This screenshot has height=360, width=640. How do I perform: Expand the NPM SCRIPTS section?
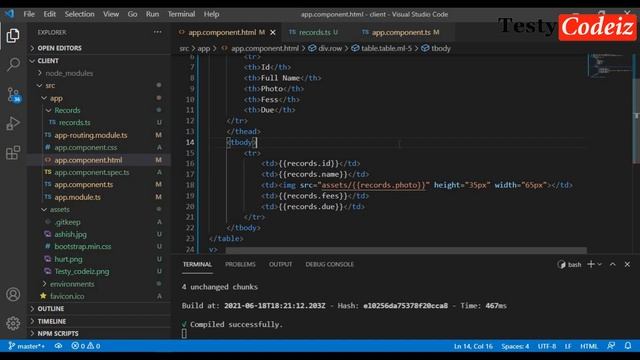coord(58,333)
